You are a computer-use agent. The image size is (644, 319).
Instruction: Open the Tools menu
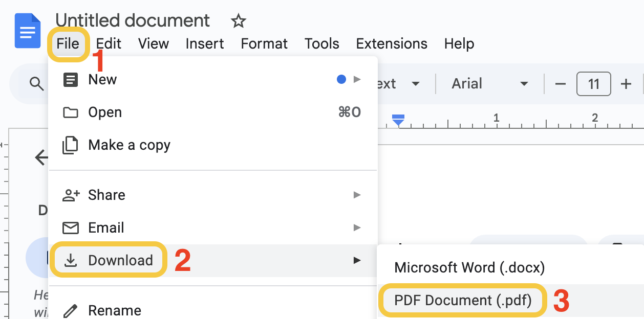[x=322, y=44]
